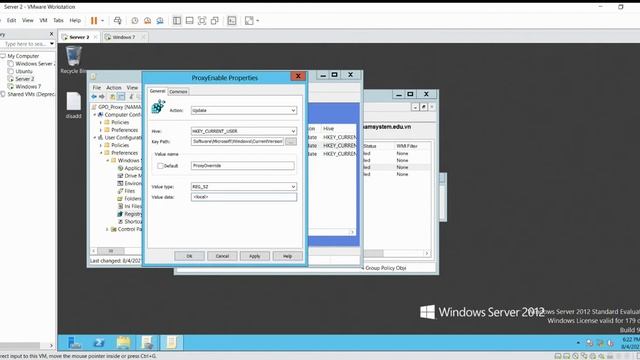Click the stretch guest display icon
The width and height of the screenshot is (640, 360).
pos(249,20)
